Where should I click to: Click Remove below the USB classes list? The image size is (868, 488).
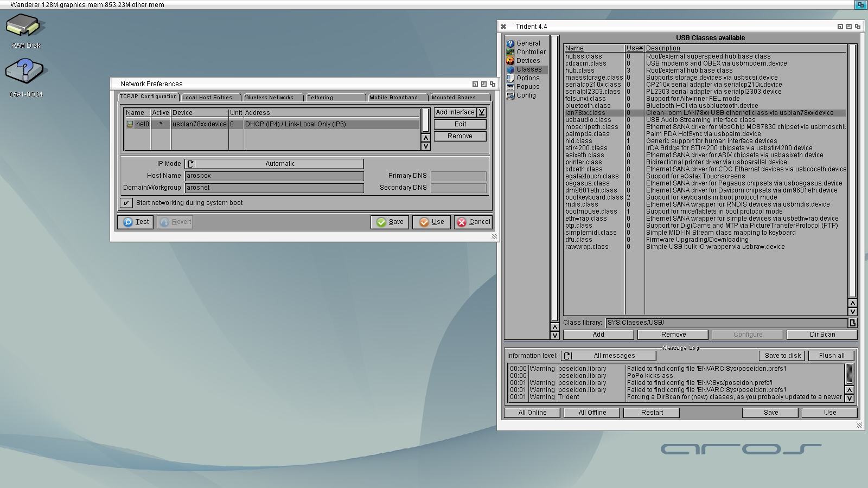pos(673,335)
